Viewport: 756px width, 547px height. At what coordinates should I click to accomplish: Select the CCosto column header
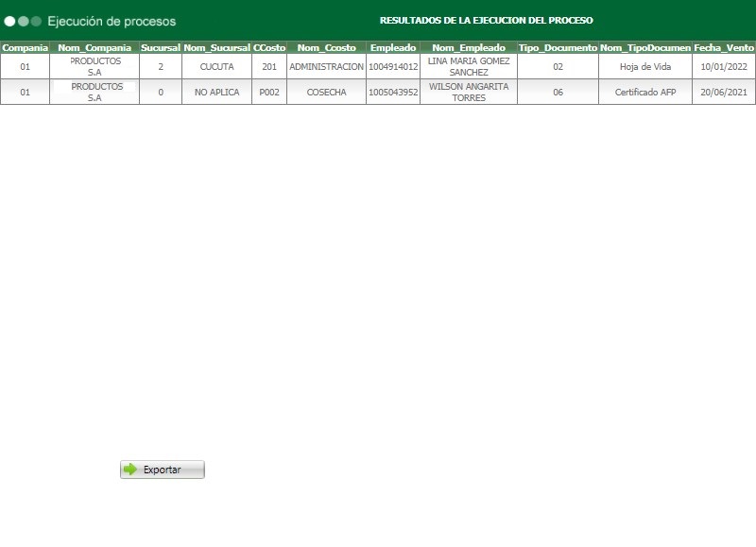click(x=269, y=46)
